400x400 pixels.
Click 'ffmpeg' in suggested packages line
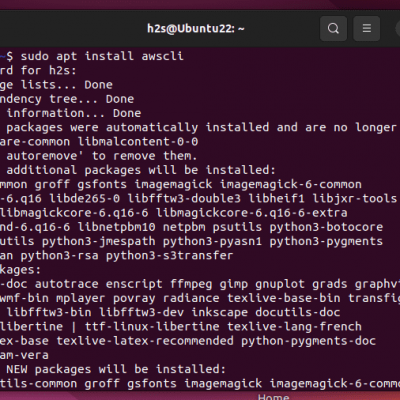[191, 284]
